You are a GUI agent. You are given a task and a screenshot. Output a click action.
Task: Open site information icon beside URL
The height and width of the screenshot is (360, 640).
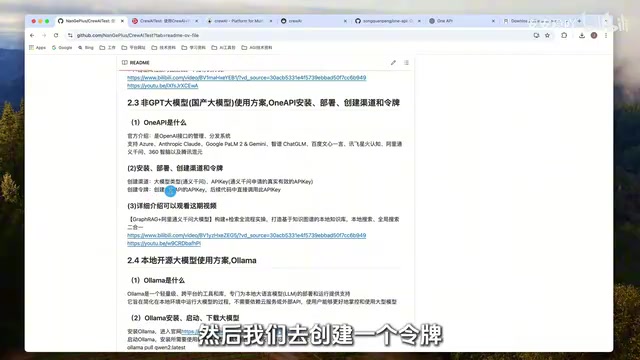point(70,36)
